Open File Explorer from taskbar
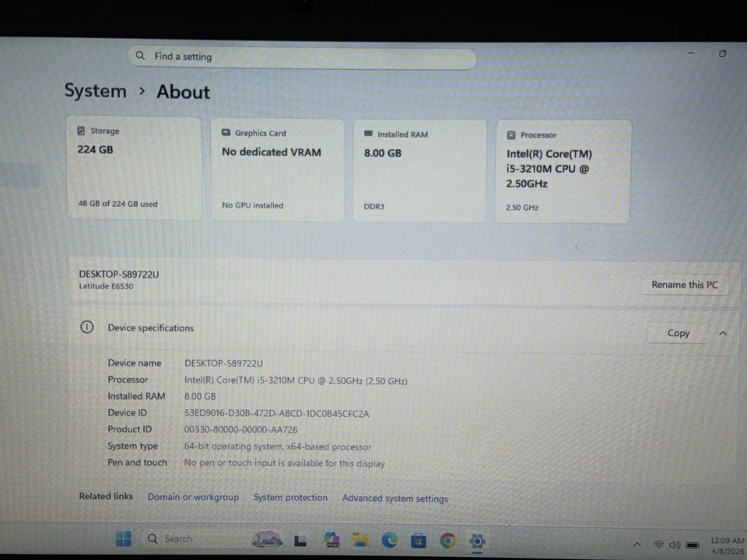 click(x=360, y=540)
